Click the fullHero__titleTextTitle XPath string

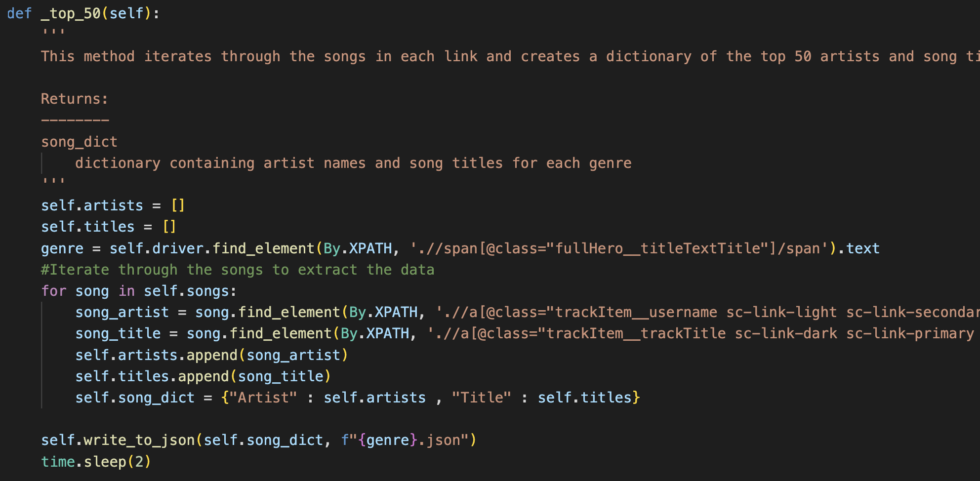tap(619, 248)
